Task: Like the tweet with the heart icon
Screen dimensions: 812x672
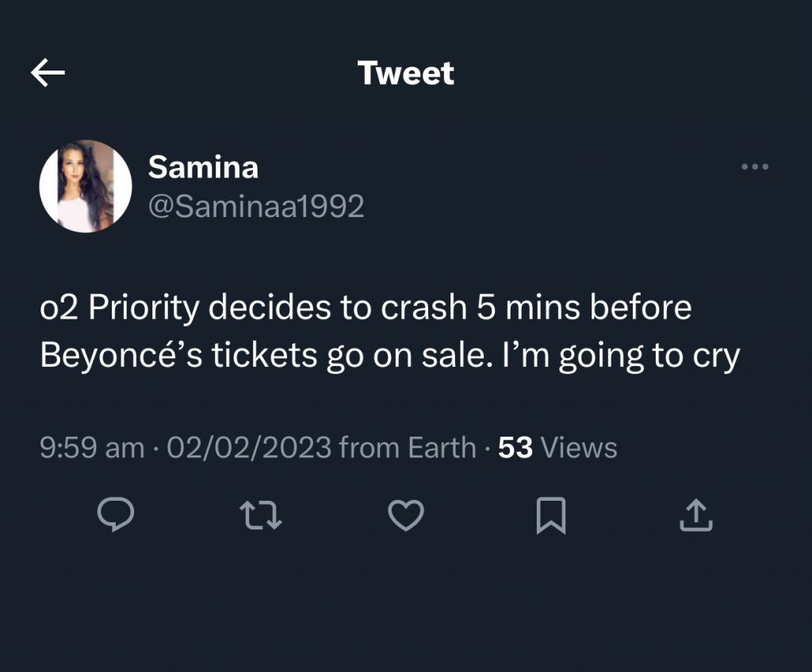Action: (406, 515)
